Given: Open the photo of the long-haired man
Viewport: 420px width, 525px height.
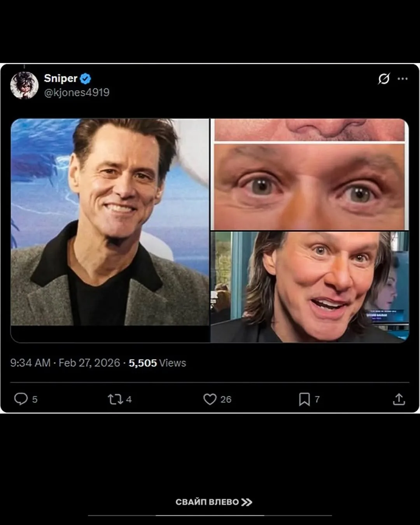Looking at the screenshot, I should [x=310, y=287].
